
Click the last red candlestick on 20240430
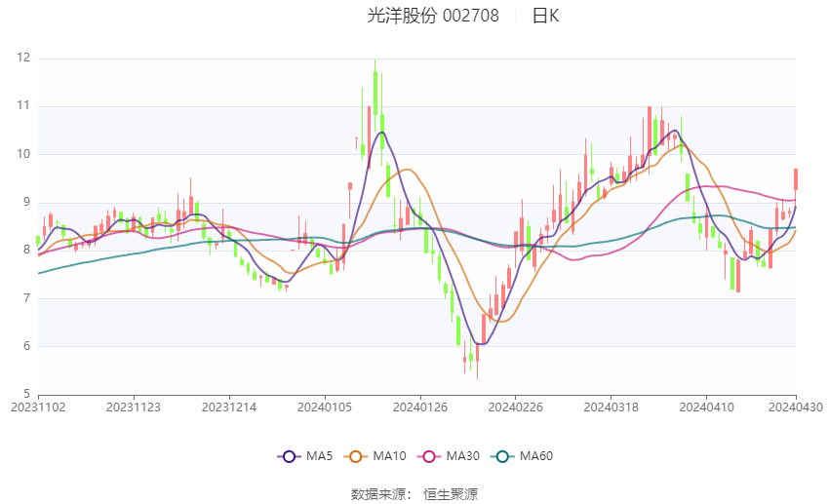[796, 179]
